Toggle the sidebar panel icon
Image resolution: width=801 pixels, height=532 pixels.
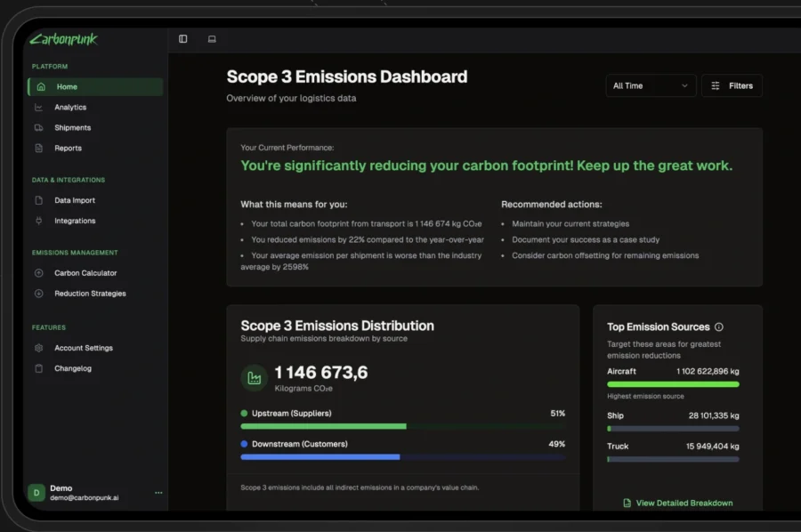coord(182,39)
